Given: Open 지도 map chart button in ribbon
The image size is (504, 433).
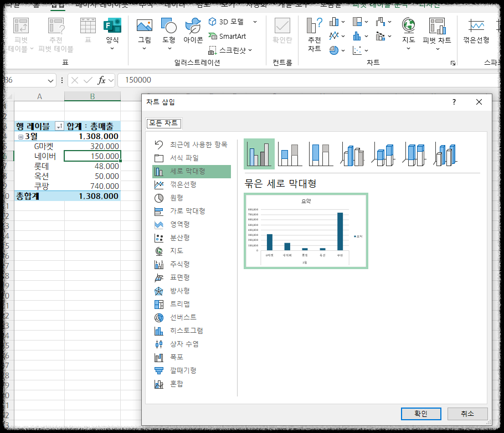Looking at the screenshot, I should pyautogui.click(x=409, y=34).
